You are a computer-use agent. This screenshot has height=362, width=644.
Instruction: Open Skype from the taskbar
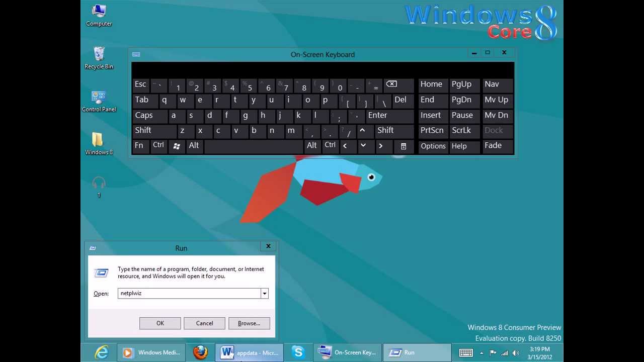(298, 352)
